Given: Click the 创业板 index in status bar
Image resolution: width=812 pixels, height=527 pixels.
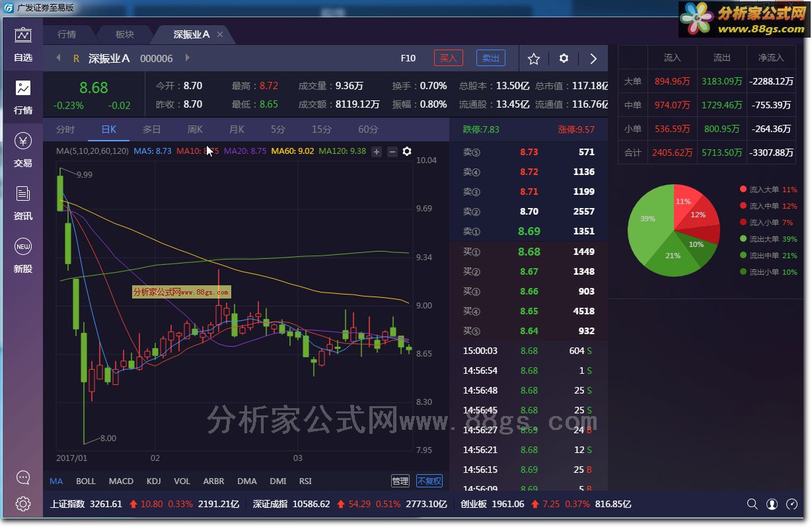Looking at the screenshot, I should pyautogui.click(x=474, y=504).
